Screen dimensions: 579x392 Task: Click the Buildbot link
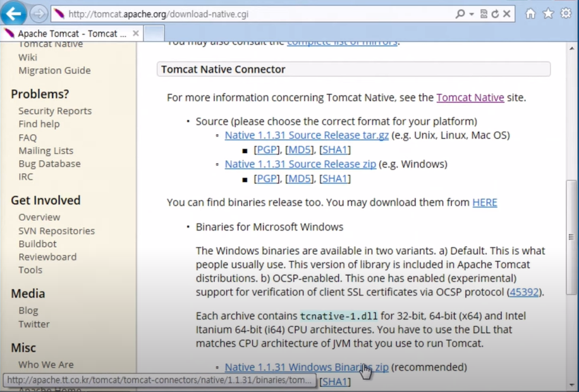tap(37, 244)
